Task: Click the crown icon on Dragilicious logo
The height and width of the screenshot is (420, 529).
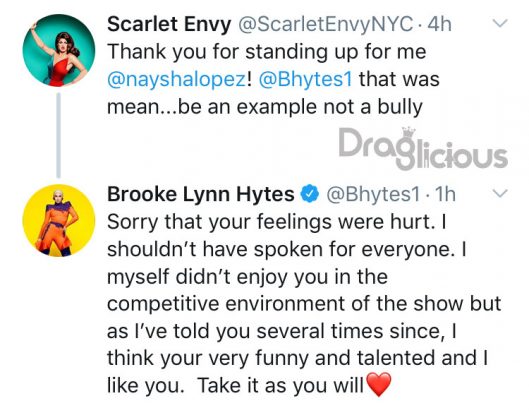Action: [x=409, y=132]
